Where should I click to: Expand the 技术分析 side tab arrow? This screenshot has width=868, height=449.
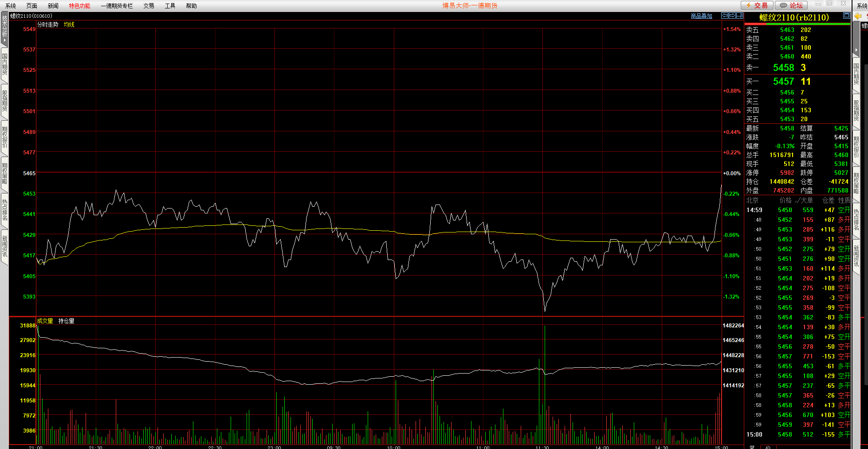(4, 40)
